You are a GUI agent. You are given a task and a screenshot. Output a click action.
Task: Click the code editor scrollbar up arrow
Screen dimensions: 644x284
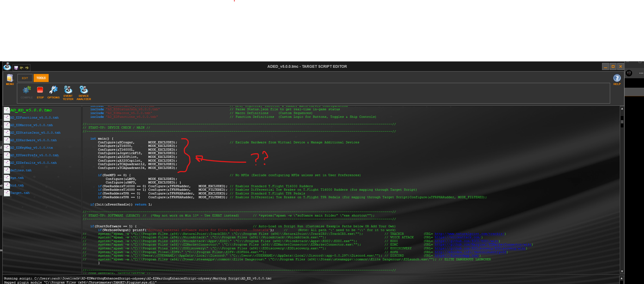(x=622, y=109)
